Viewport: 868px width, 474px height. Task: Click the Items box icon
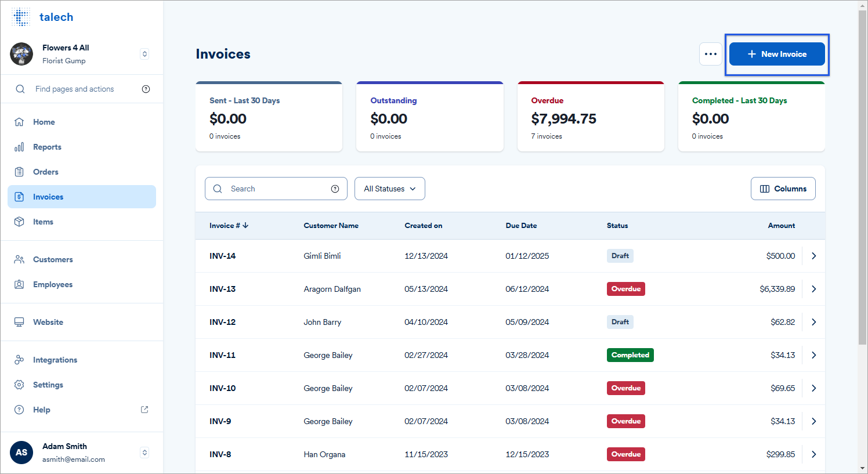tap(20, 222)
